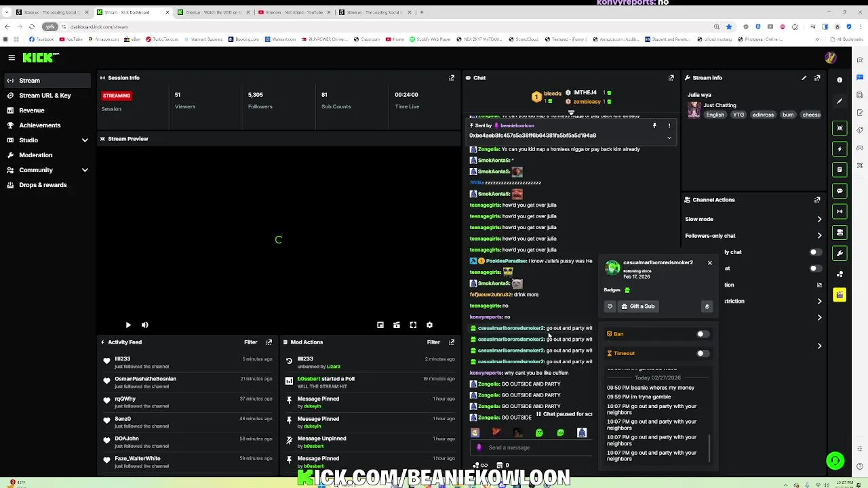
Task: Collapse the chat leaderboard handle
Action: coord(571,113)
